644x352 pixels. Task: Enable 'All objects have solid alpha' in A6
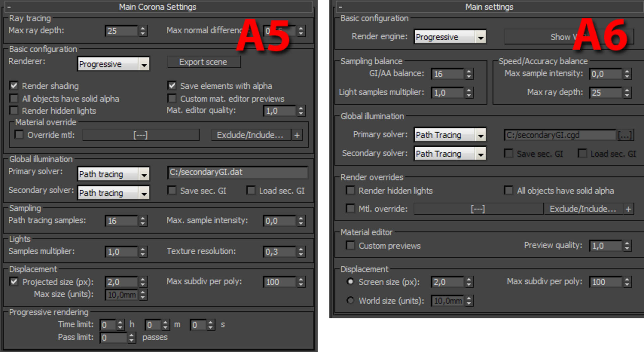pyautogui.click(x=509, y=190)
